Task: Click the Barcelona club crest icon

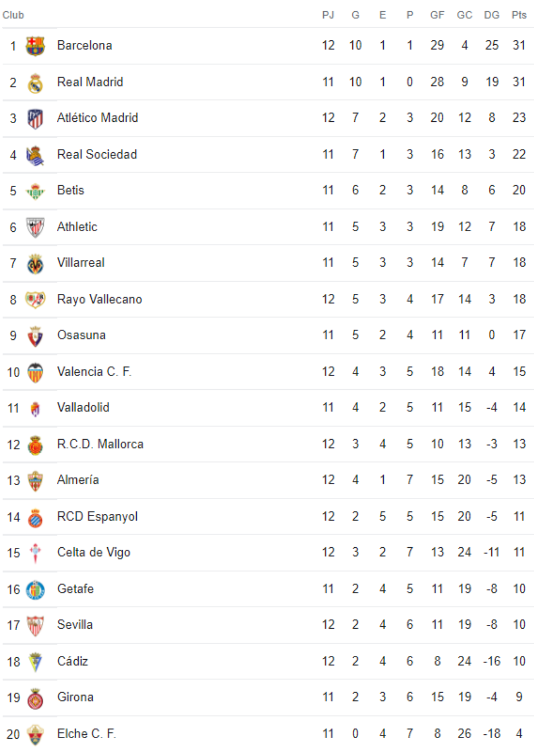Action: click(35, 46)
